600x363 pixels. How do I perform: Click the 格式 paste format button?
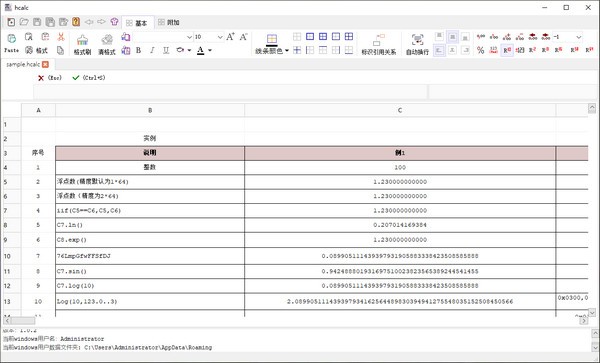[36, 50]
